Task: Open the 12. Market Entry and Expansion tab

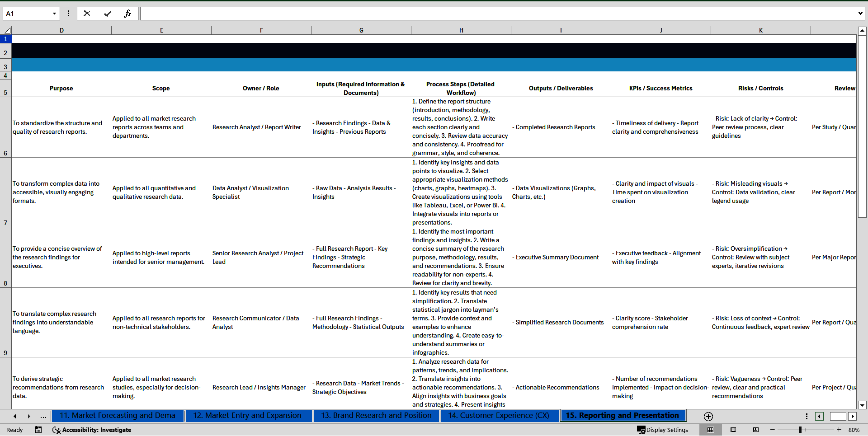Action: pyautogui.click(x=247, y=416)
